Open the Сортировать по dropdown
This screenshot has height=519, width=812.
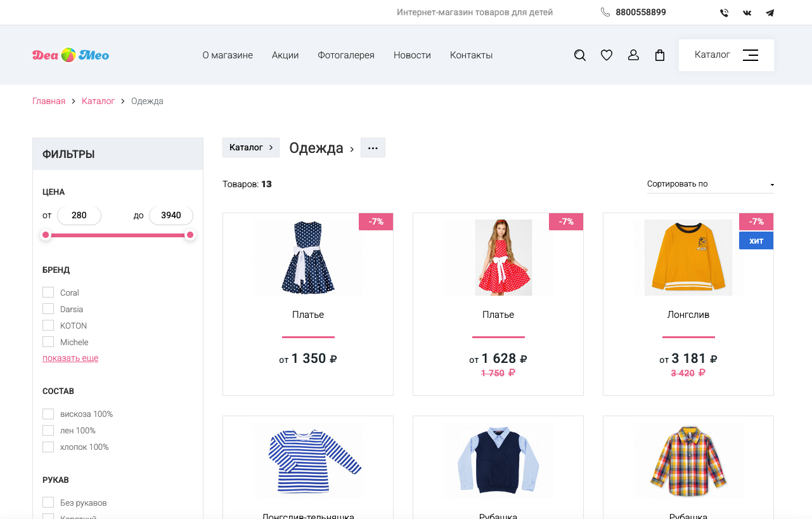click(710, 184)
